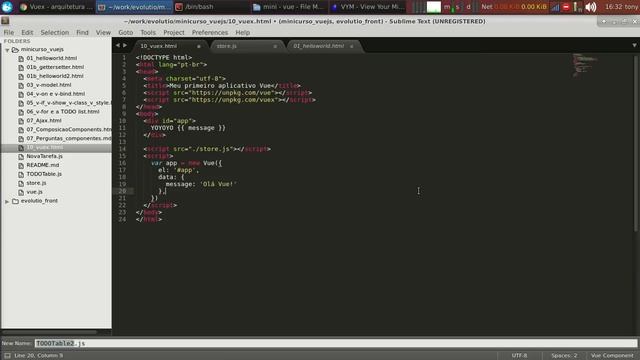Open the Tools menu
This screenshot has width=640, height=360.
coord(148,32)
